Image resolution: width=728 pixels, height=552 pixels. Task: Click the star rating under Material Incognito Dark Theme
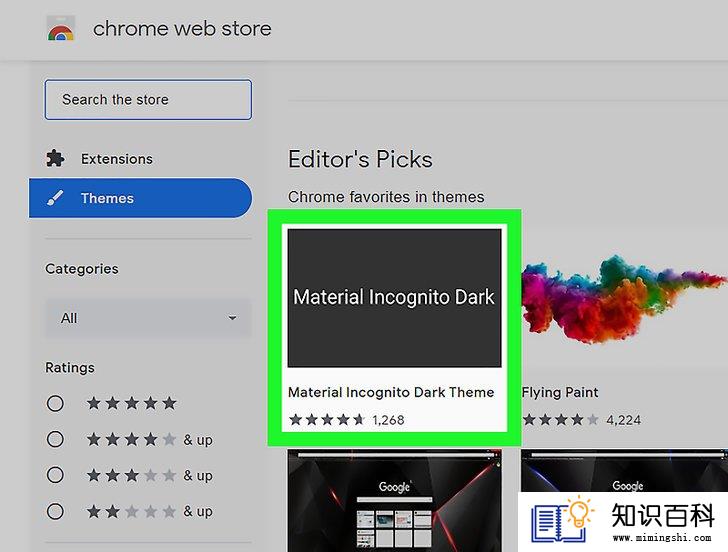pos(327,420)
